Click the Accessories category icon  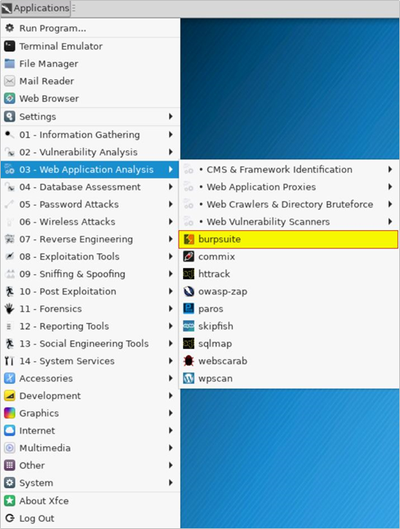tap(9, 379)
